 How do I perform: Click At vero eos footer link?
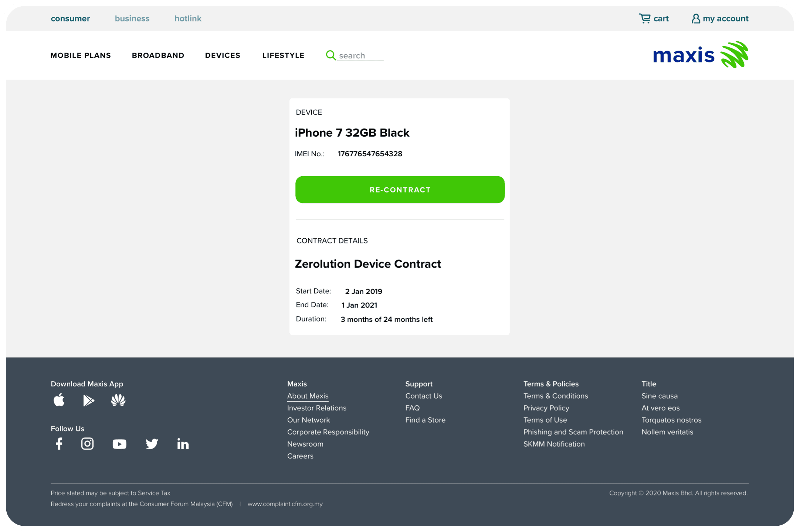pyautogui.click(x=661, y=408)
